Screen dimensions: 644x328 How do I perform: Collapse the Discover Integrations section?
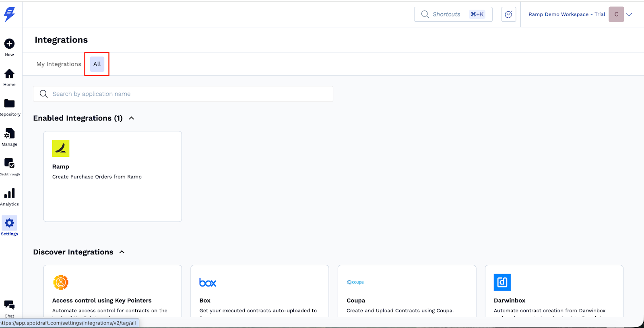click(x=122, y=252)
